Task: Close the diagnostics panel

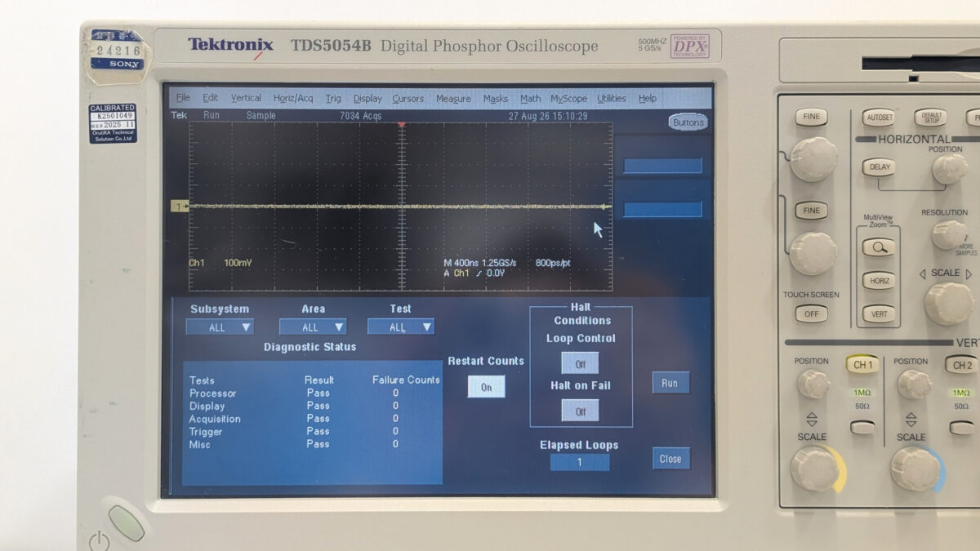Action: click(670, 459)
